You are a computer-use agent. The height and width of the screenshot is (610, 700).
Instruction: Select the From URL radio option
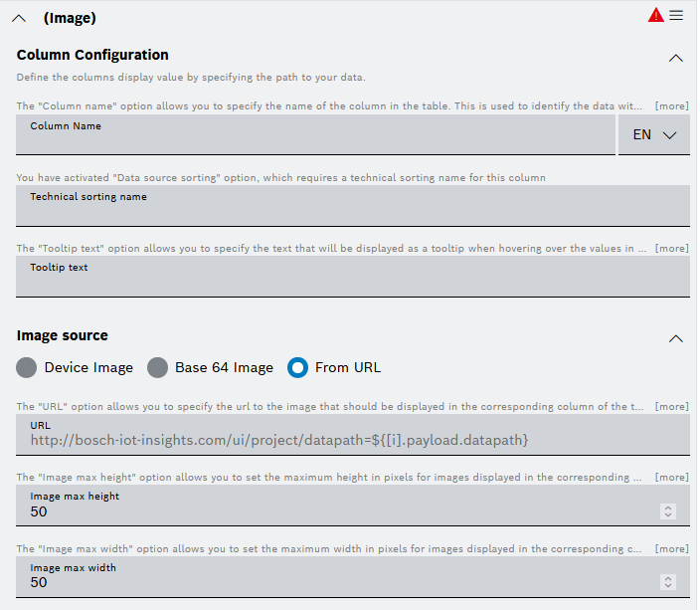(x=297, y=367)
